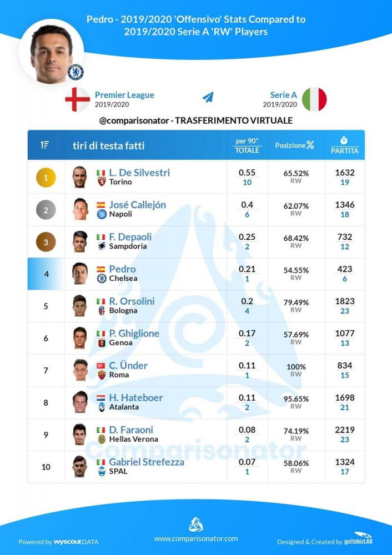Click the Comparisonator logo in footer
Viewport: 392px width, 555px height.
pos(196,524)
